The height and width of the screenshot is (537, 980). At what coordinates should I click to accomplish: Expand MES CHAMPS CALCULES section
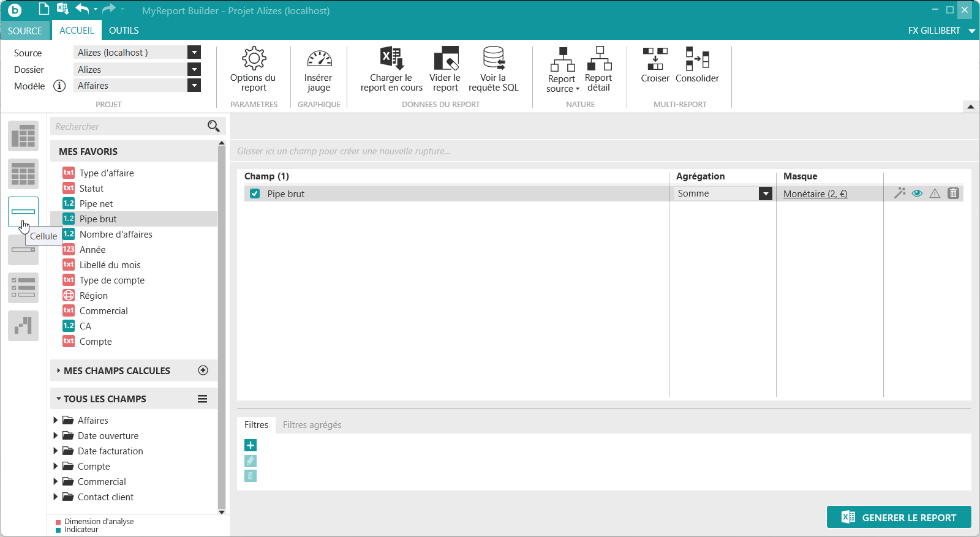pos(59,371)
